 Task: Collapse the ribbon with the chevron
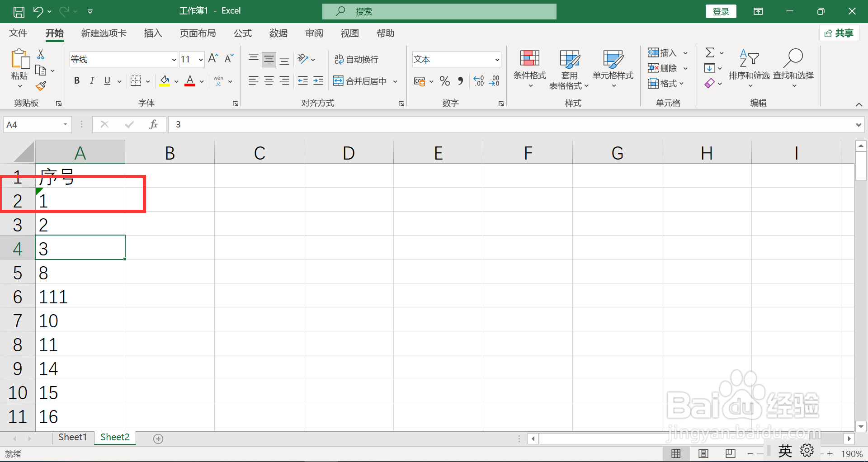(x=859, y=104)
